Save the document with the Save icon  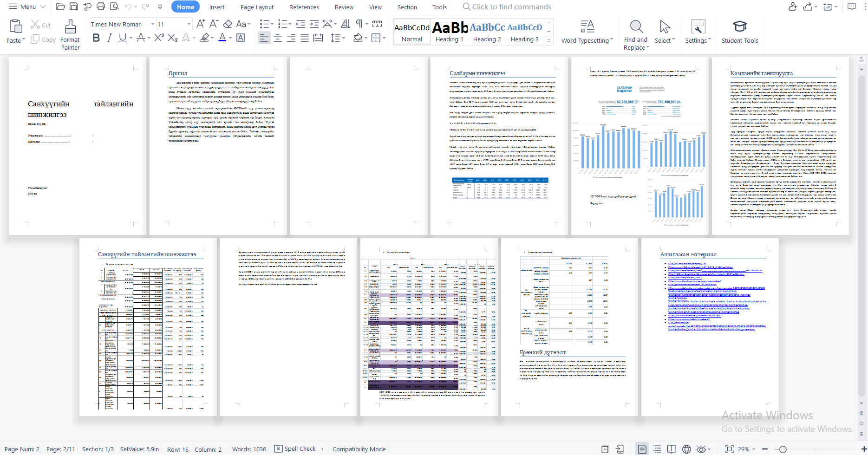[74, 6]
